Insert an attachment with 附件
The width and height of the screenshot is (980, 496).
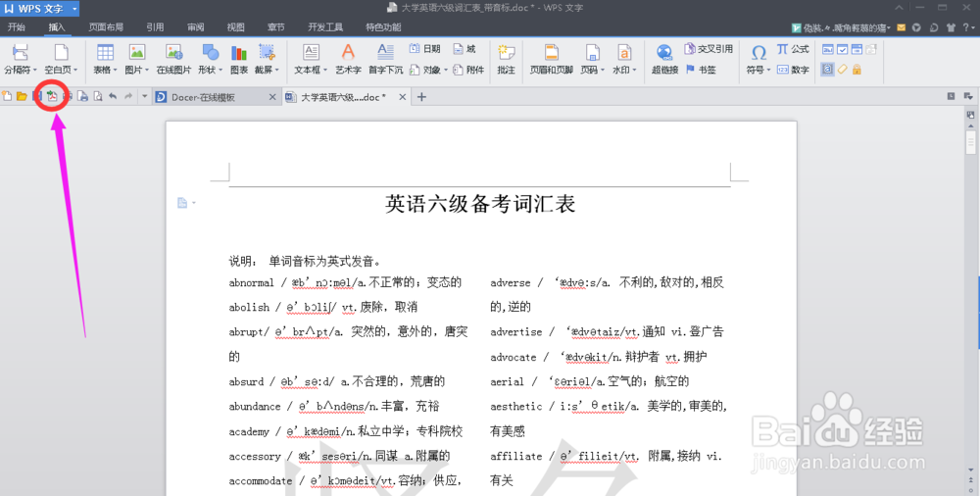coord(468,70)
